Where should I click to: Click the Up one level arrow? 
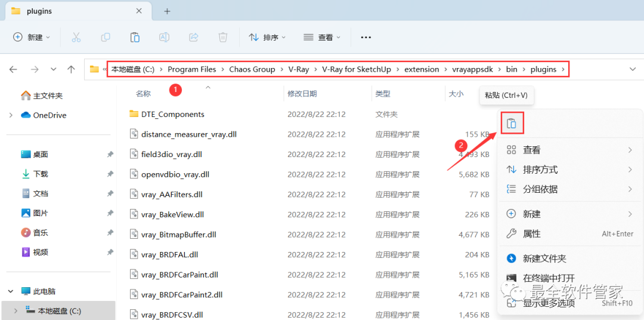pyautogui.click(x=71, y=69)
